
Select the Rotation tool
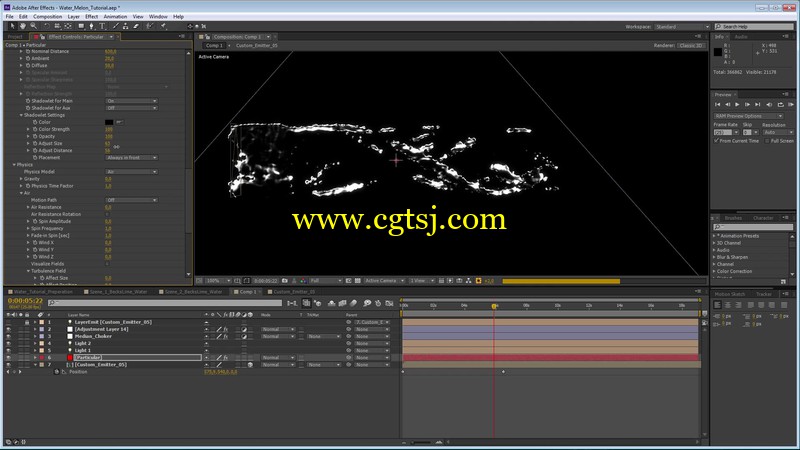pyautogui.click(x=47, y=26)
